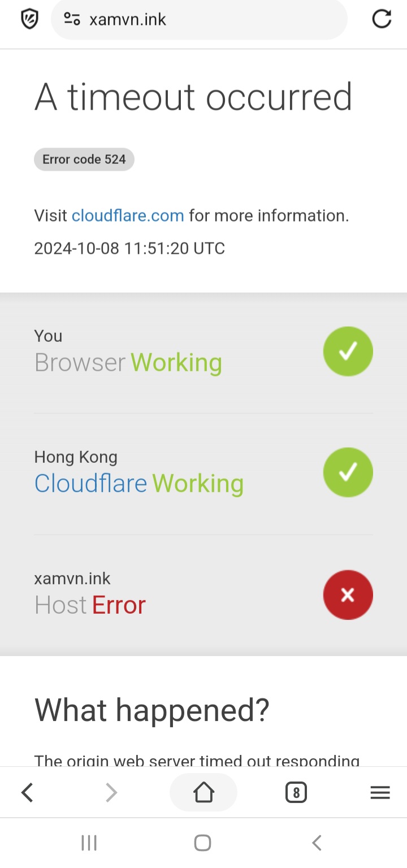The width and height of the screenshot is (407, 868).
Task: Tap the xamvn.ink address bar
Action: (199, 19)
